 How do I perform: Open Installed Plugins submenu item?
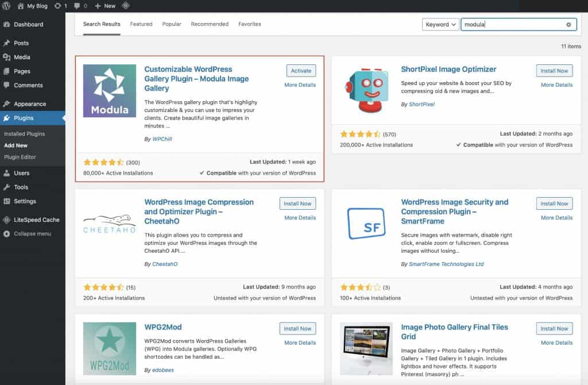click(24, 134)
